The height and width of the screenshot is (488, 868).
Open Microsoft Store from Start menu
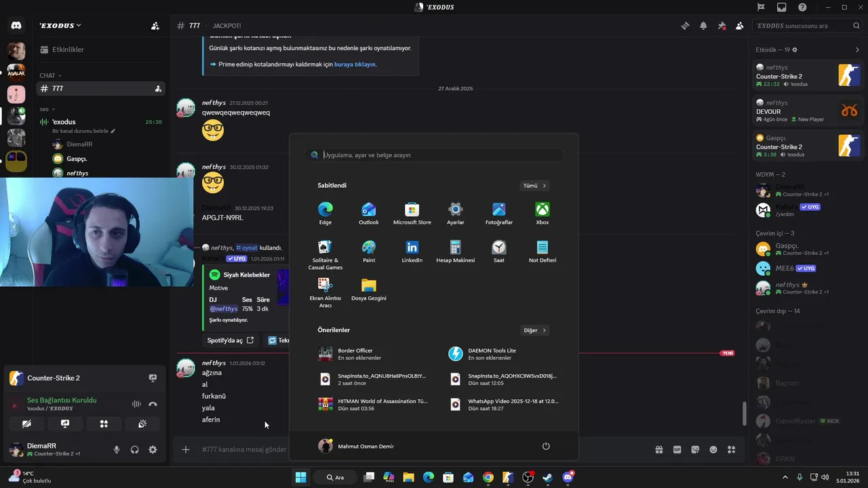(412, 213)
